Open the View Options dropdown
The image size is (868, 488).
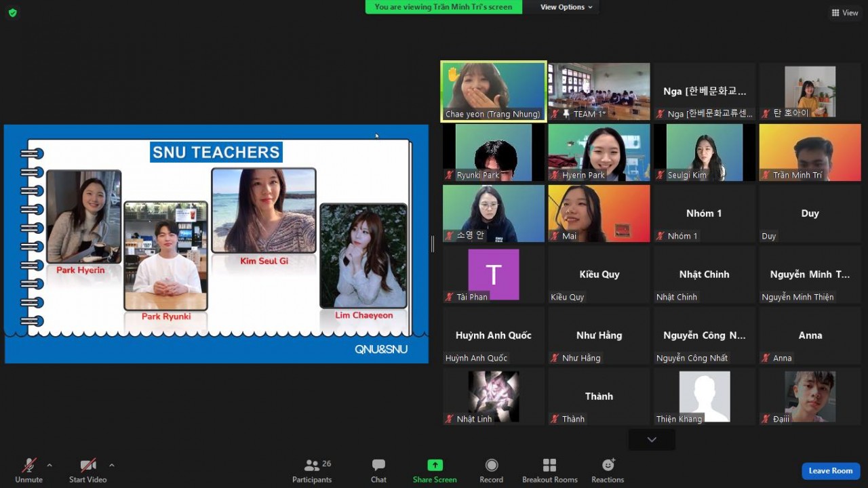point(566,7)
